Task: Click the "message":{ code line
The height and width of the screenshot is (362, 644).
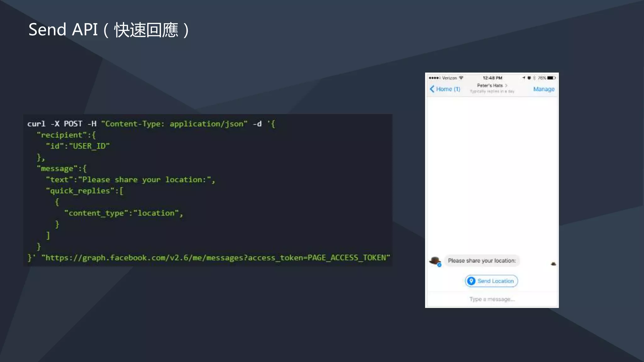Action: click(62, 168)
